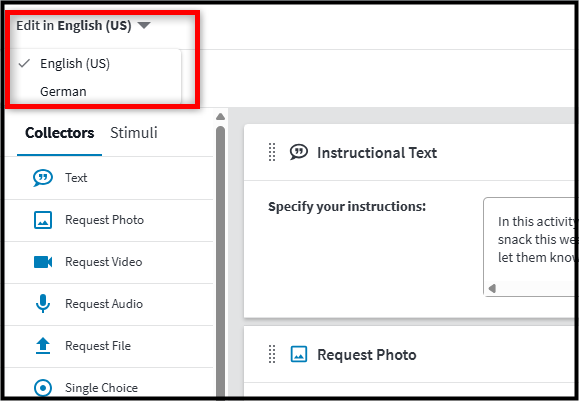Viewport: 579px width, 401px height.
Task: Click the instructions box left scroll arrow
Action: tap(492, 288)
